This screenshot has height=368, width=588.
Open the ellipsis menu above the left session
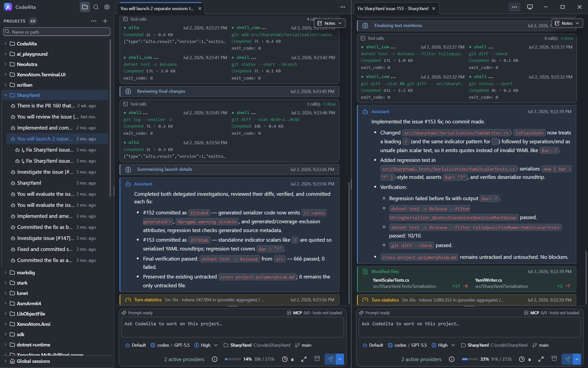coord(343,7)
